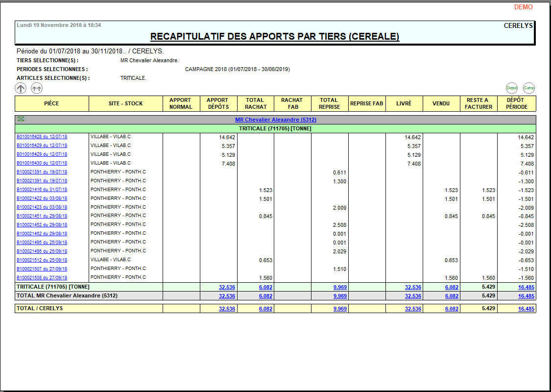The image size is (551, 392).
Task: Open piece B100021416 du 31/07/18
Action: [x=42, y=190]
